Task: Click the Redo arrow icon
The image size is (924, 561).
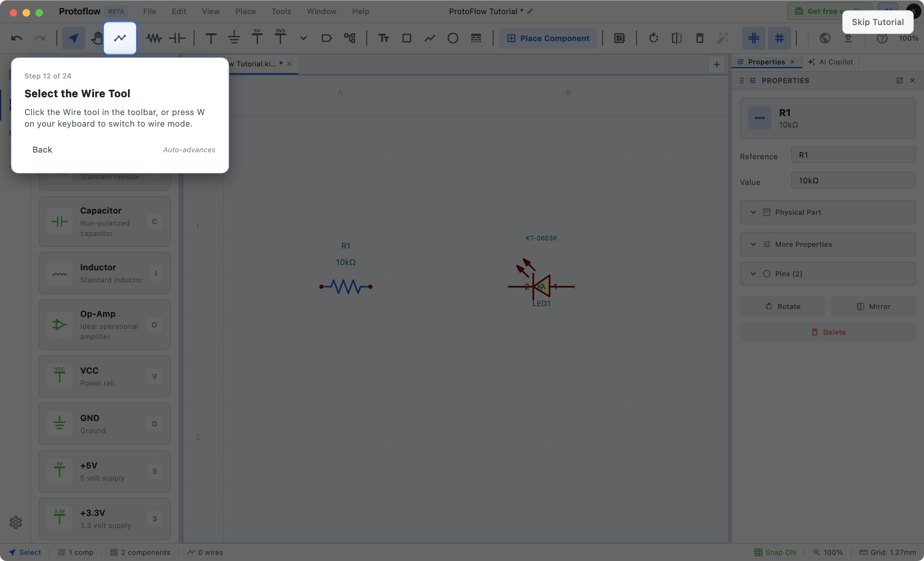Action: click(40, 38)
